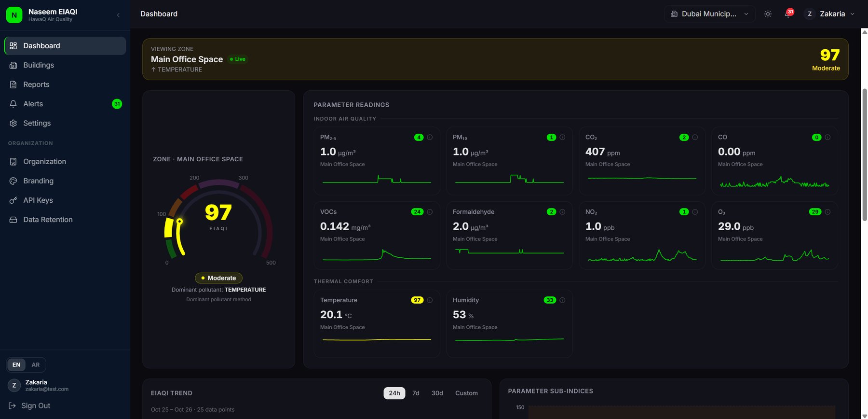Switch language to AR
The image size is (868, 419).
click(36, 365)
